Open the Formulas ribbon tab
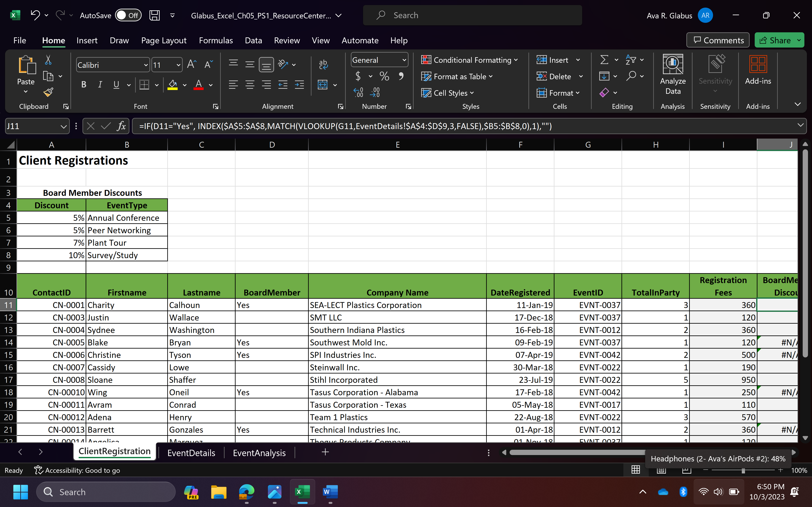The height and width of the screenshot is (507, 812). [216, 41]
